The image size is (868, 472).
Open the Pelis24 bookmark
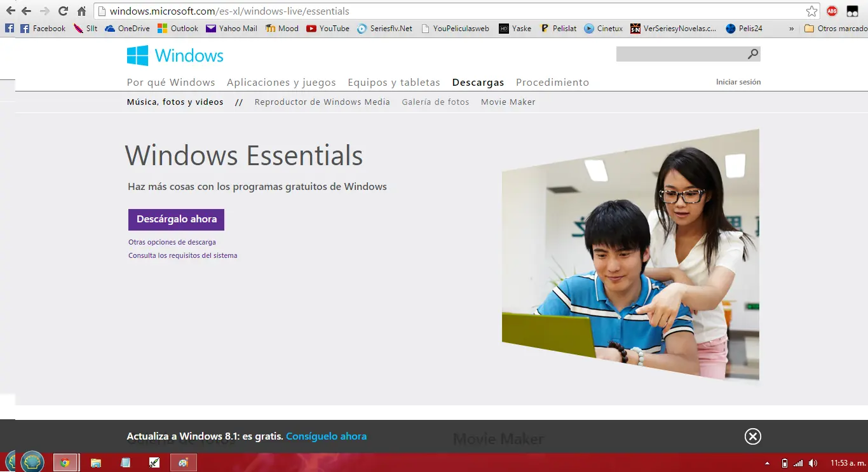(x=744, y=29)
